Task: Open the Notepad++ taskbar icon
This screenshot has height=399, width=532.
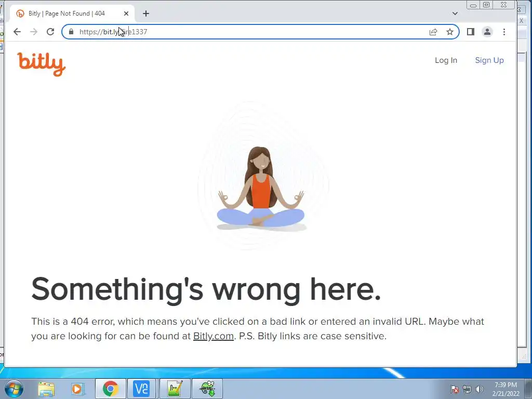Action: point(175,389)
